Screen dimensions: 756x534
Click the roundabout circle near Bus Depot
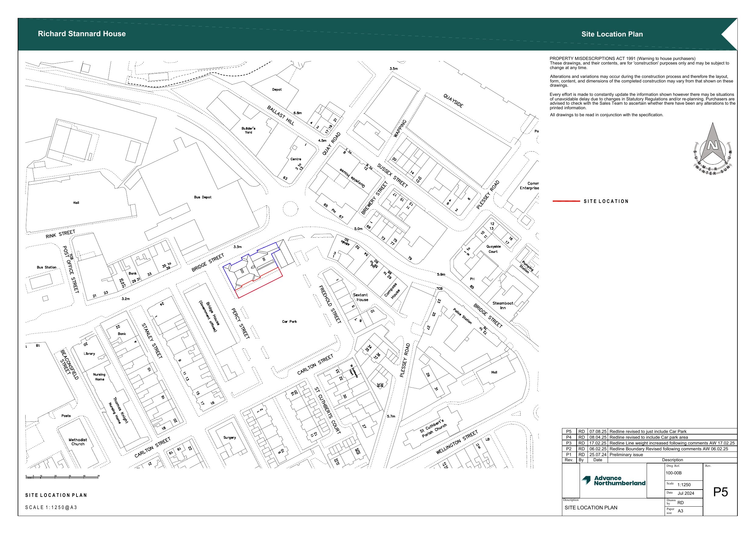(x=290, y=209)
